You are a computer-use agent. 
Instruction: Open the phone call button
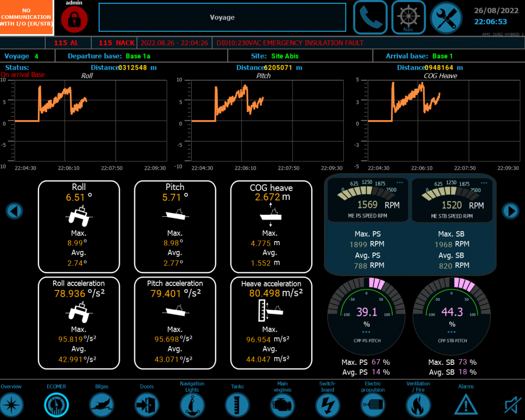[x=370, y=17]
